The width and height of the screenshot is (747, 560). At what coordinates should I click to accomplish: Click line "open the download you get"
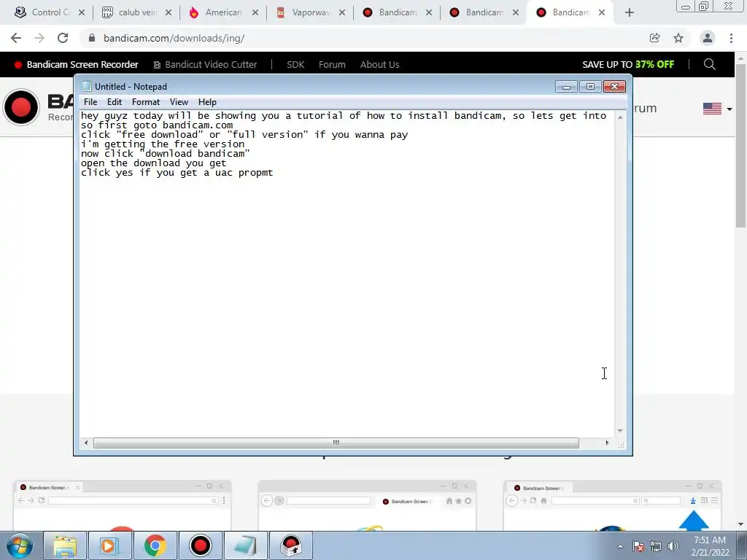[x=153, y=163]
